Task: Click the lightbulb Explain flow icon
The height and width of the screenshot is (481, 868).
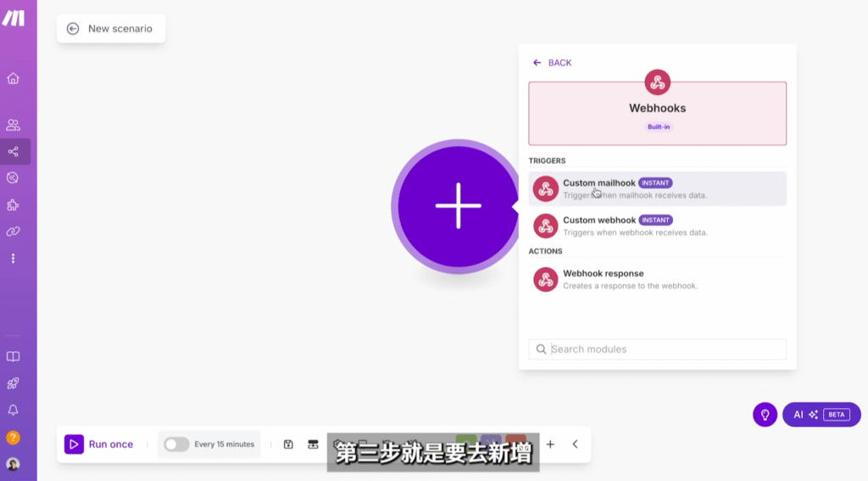Action: pos(765,415)
